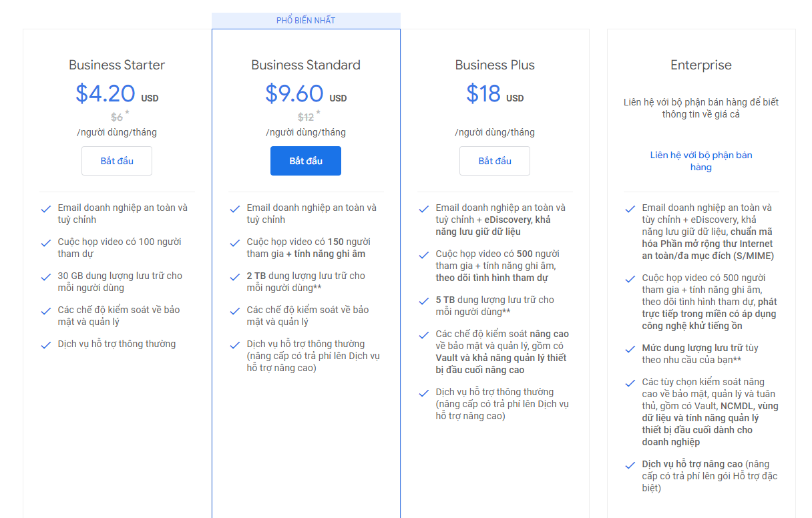This screenshot has width=812, height=518.
Task: Click the $4.20 Starter price
Action: [106, 93]
